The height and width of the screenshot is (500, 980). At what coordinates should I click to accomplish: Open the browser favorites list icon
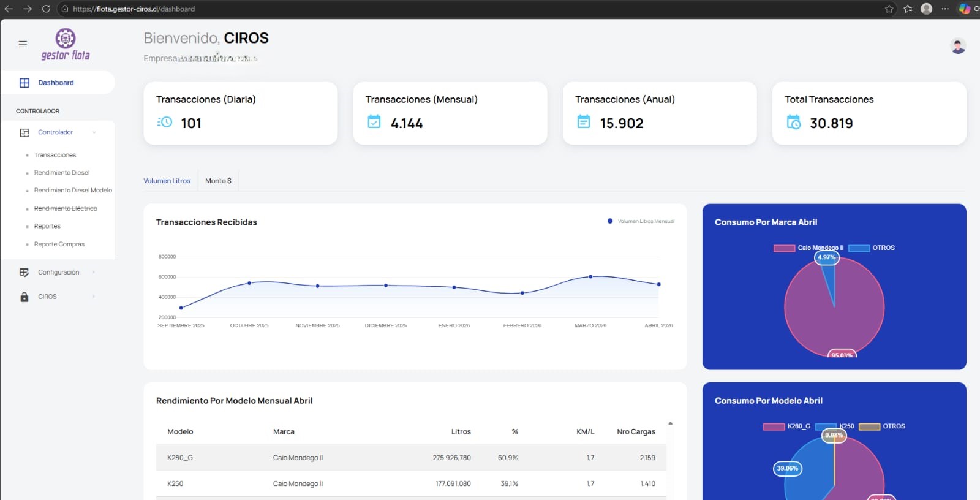tap(908, 9)
